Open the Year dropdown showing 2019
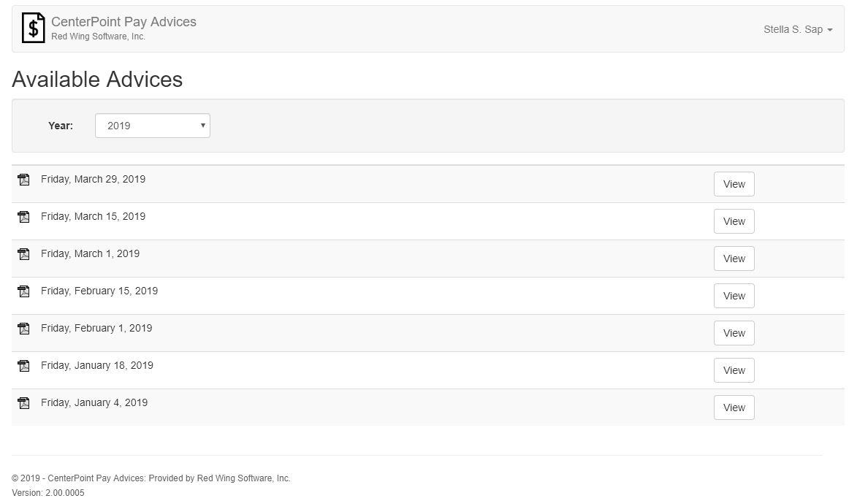868x501 pixels. 152,126
